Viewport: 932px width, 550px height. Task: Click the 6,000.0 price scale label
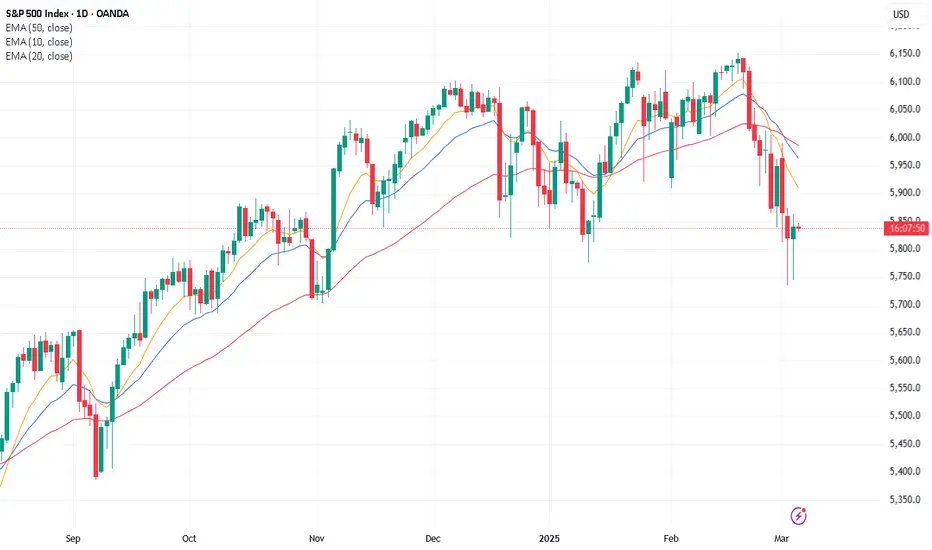(x=905, y=137)
